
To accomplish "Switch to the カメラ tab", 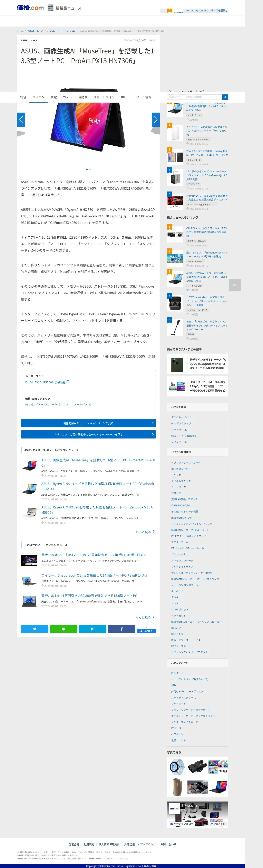I will click(67, 97).
